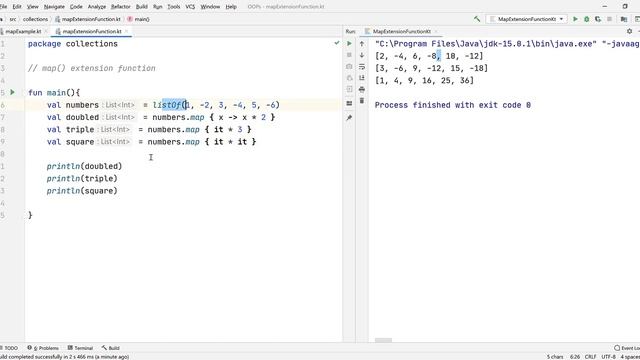640x360 pixels.
Task: Click the Up the stack trace arrow
Action: tap(362, 43)
